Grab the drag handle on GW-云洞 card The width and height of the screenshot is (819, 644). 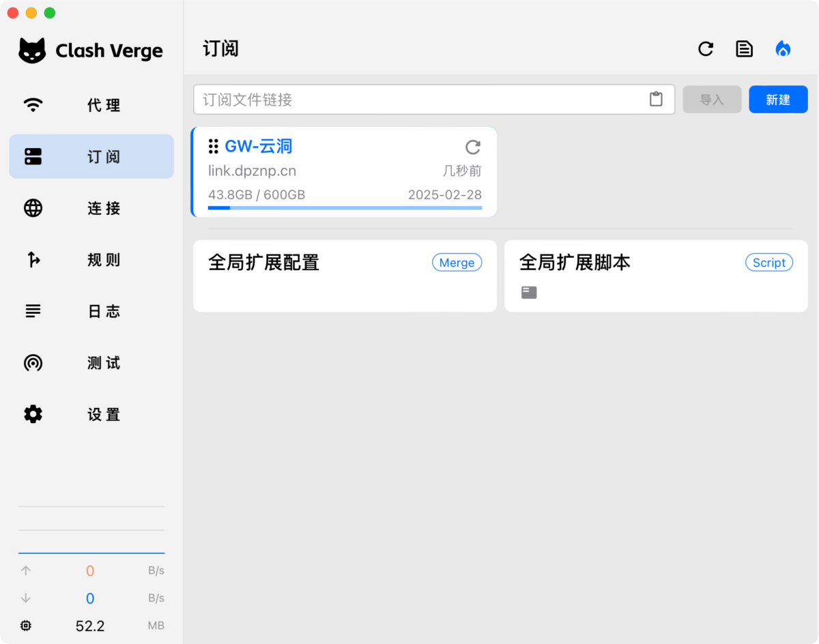point(214,146)
